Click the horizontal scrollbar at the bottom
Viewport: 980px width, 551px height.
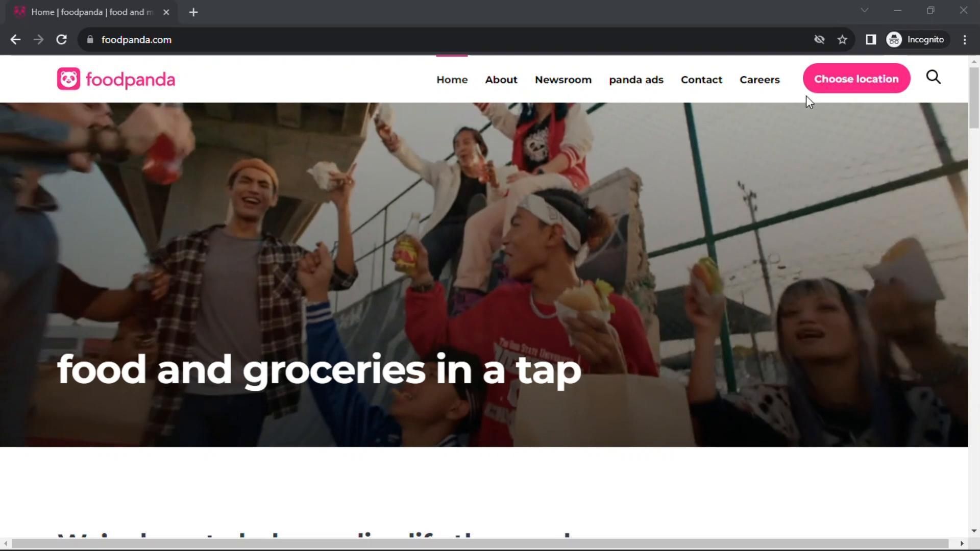[480, 544]
